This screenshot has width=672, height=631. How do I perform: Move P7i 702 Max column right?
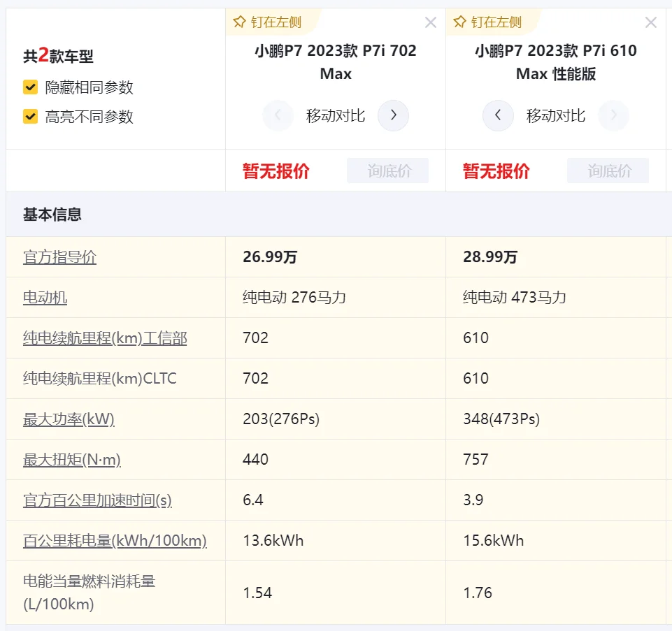[393, 115]
